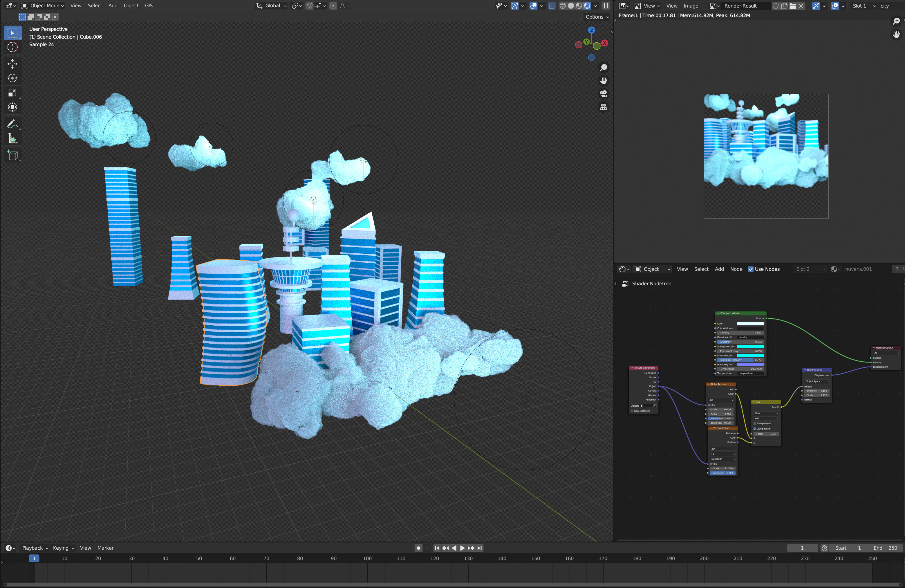Open the Node menu in shader editor
This screenshot has width=905, height=588.
point(736,269)
